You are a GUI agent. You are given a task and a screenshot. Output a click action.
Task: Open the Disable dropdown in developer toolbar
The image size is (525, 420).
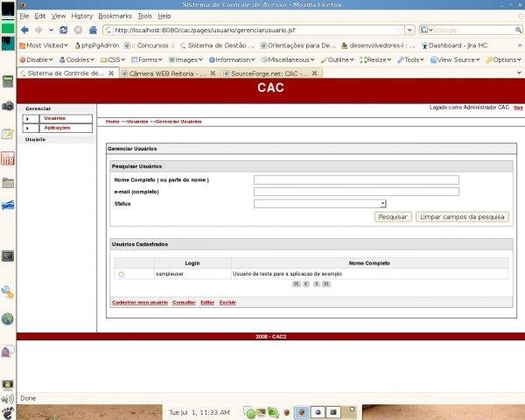pyautogui.click(x=36, y=59)
